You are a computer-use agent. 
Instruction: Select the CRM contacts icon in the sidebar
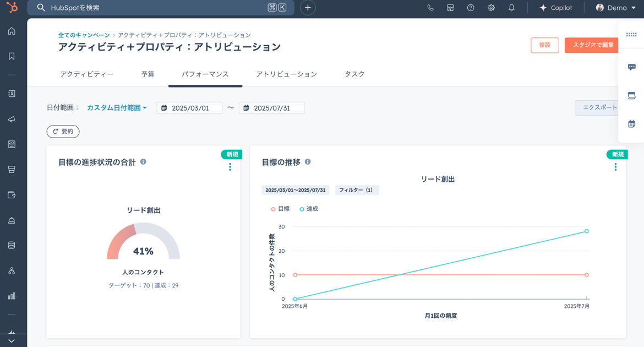coord(12,94)
